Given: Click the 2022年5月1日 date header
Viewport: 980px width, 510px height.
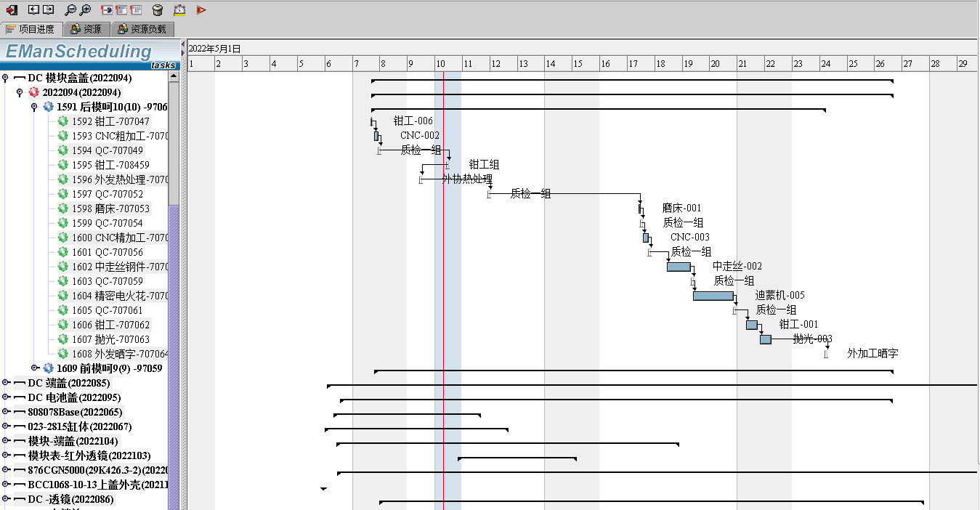Looking at the screenshot, I should (214, 49).
